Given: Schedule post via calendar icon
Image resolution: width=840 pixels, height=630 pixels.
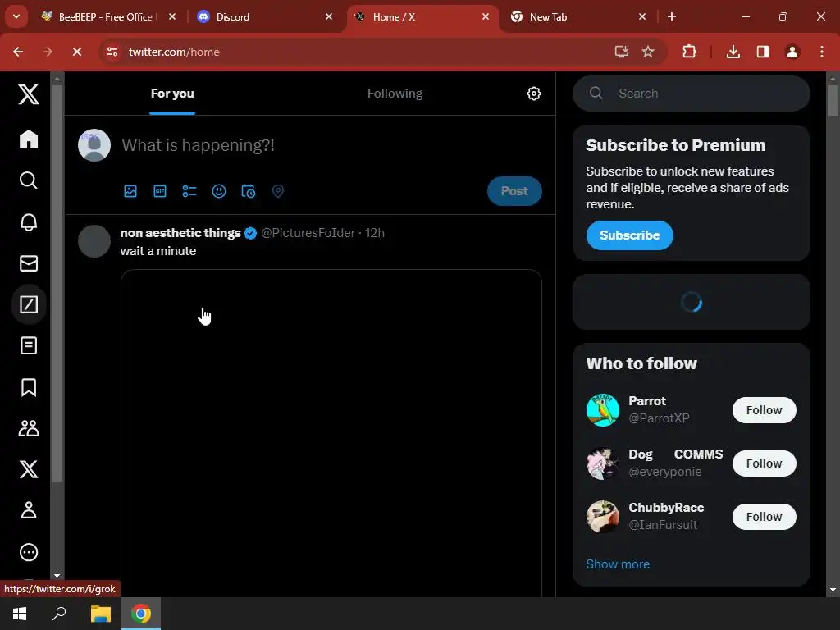Looking at the screenshot, I should click(248, 191).
